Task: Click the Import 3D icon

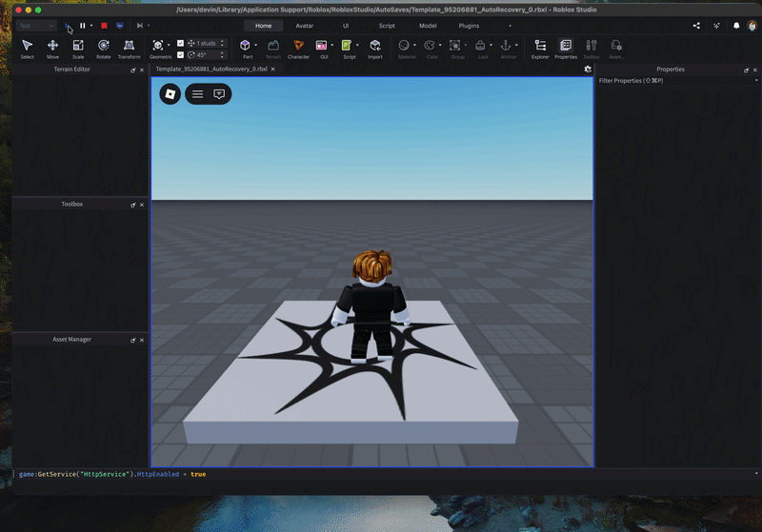Action: 374,46
